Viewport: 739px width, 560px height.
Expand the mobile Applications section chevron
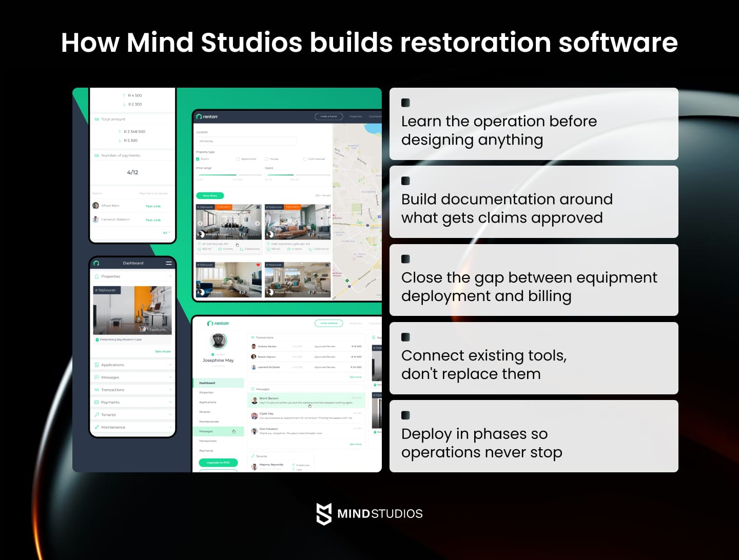pos(170,365)
